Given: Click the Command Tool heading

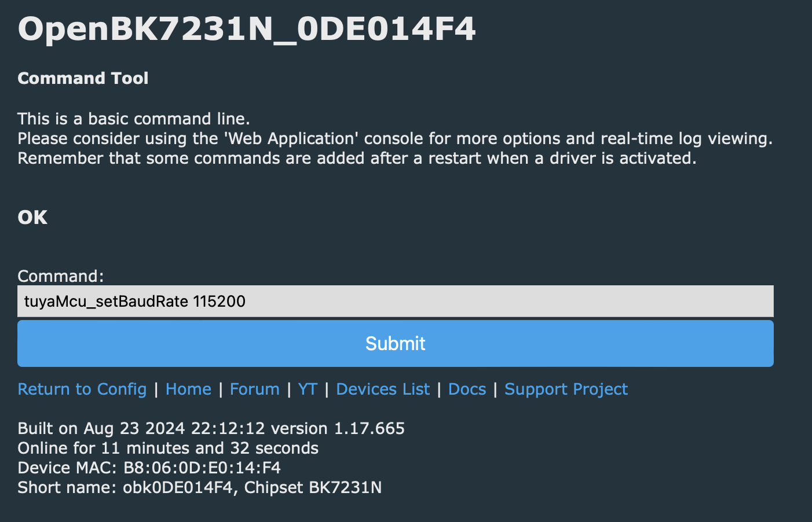Looking at the screenshot, I should 83,78.
